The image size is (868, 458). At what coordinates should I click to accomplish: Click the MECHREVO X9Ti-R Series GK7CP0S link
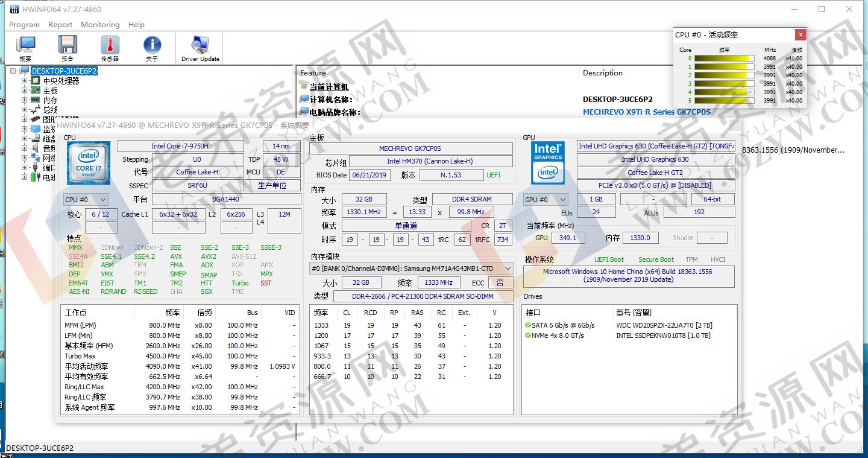pyautogui.click(x=647, y=112)
